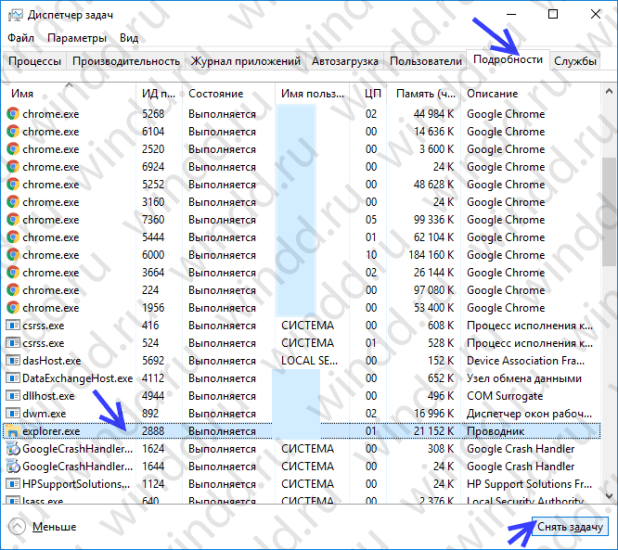Click GoogleCrashHandler icon for PID 1624

[13, 449]
